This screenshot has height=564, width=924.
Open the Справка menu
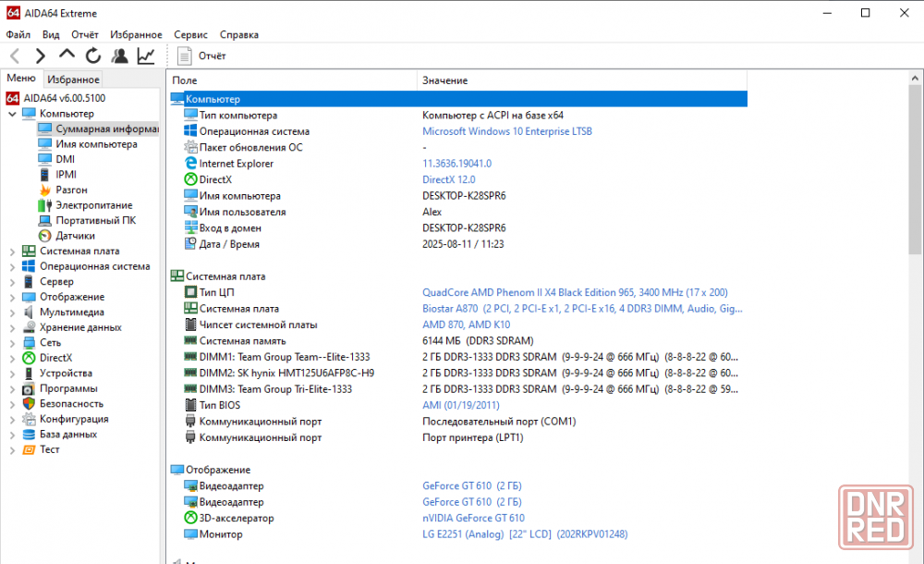[x=239, y=35]
